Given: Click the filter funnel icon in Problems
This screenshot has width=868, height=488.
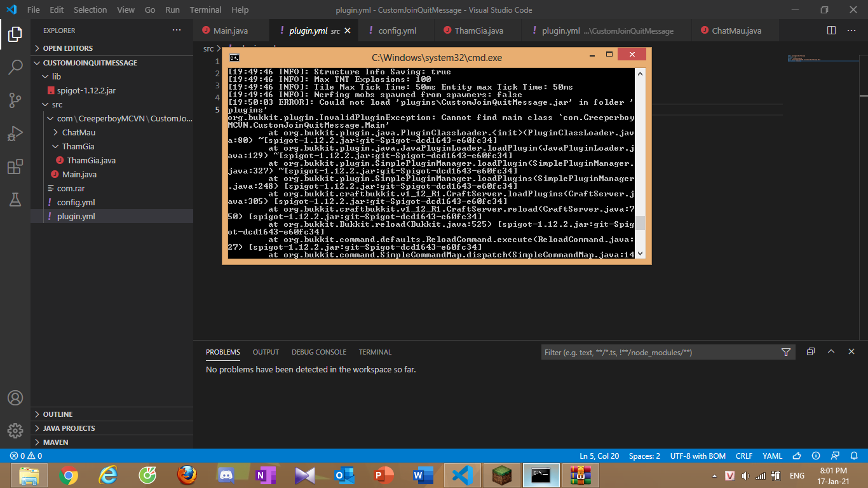Looking at the screenshot, I should tap(785, 352).
